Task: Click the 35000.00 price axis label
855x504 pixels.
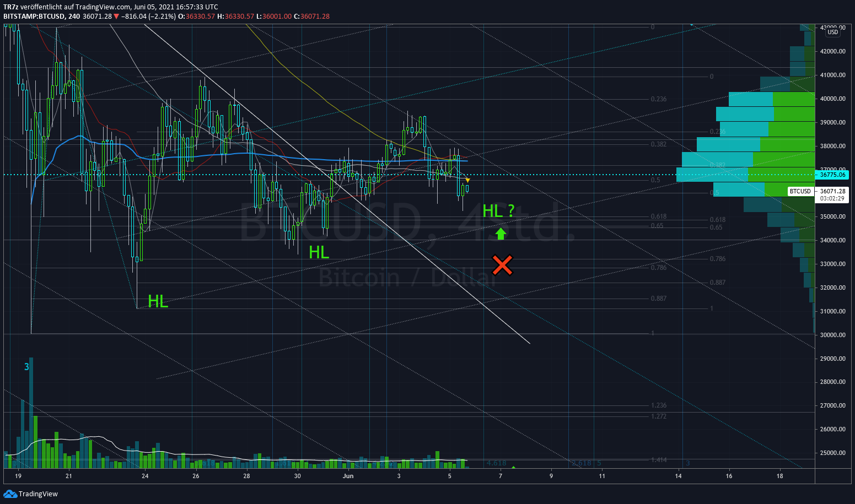Action: pyautogui.click(x=832, y=216)
